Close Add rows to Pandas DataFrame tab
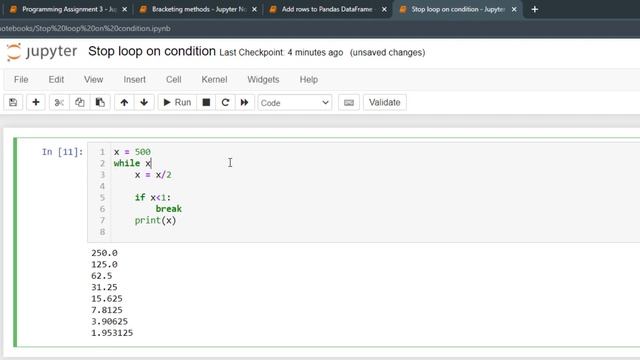 coord(384,9)
